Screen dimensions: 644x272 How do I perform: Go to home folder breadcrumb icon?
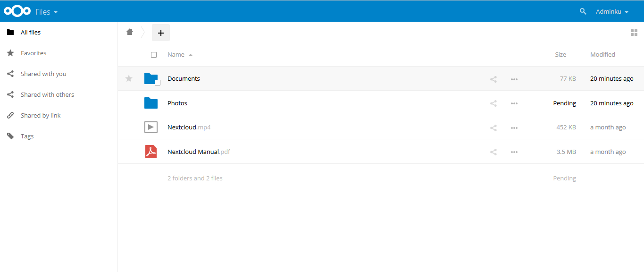(x=130, y=32)
